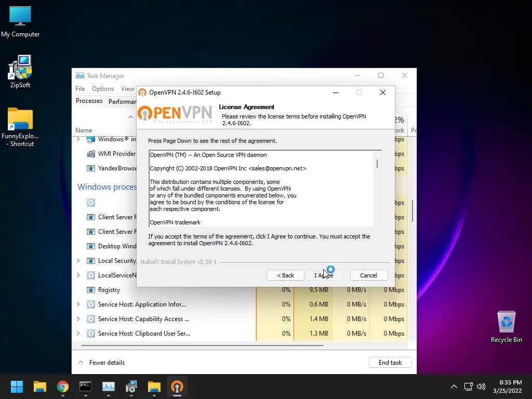This screenshot has width=532, height=399.
Task: Switch to Task Manager taskbar icon
Action: pos(109,387)
